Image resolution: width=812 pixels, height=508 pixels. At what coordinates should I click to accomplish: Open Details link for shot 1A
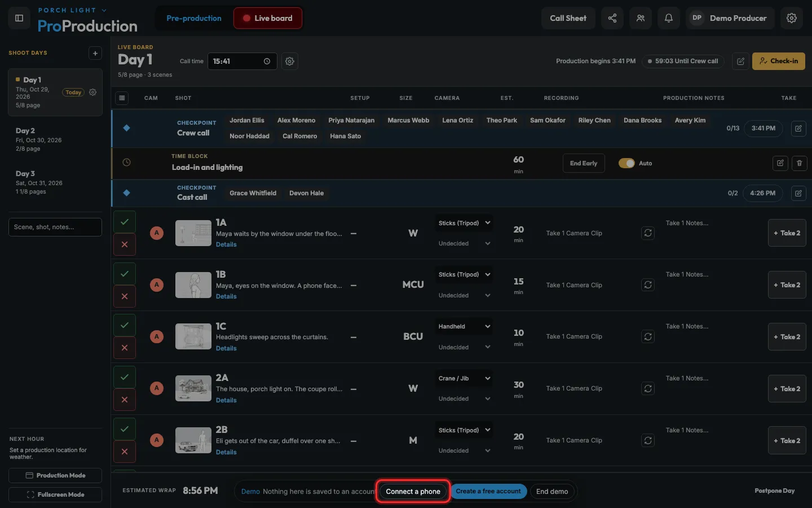tap(226, 244)
